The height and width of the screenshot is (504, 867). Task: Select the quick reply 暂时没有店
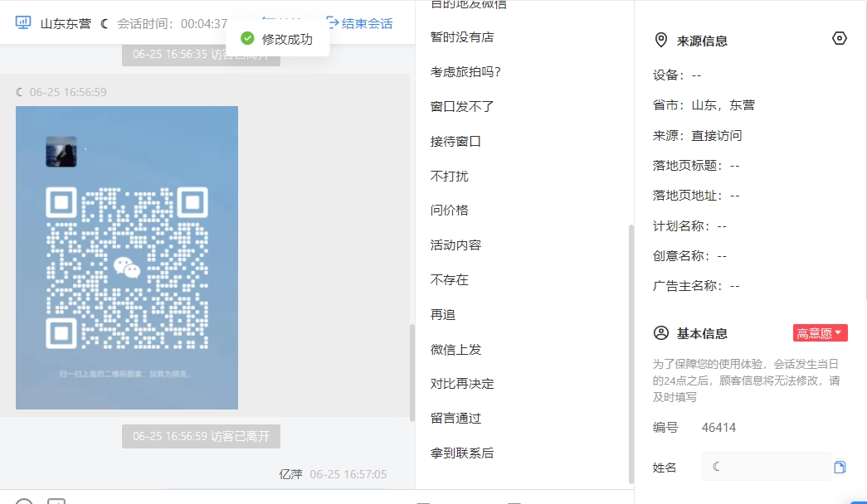462,37
